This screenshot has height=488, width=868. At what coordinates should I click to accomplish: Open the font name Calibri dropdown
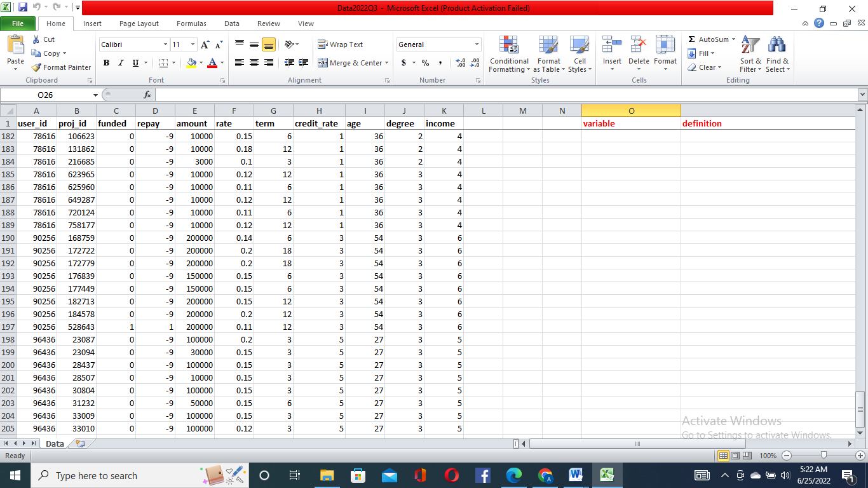point(165,44)
